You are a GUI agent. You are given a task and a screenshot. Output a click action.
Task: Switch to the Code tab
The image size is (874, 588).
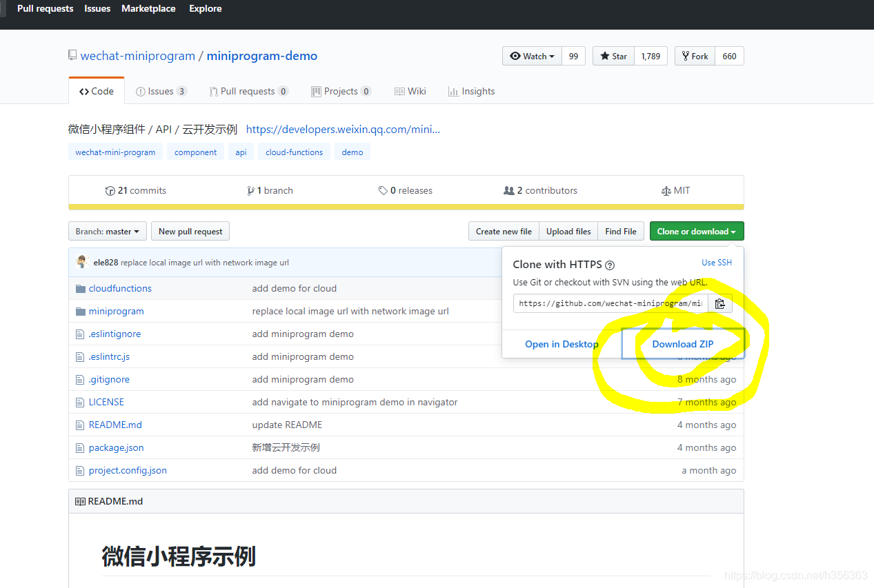[97, 91]
